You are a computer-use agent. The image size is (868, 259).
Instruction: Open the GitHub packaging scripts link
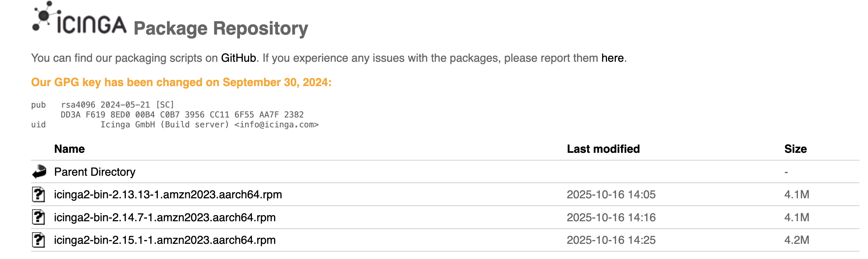click(238, 58)
